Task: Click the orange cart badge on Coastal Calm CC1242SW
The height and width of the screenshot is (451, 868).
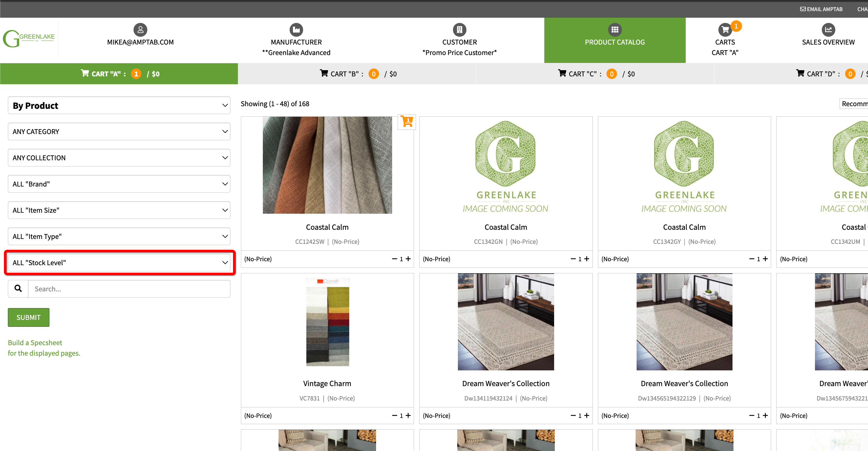Action: point(407,122)
